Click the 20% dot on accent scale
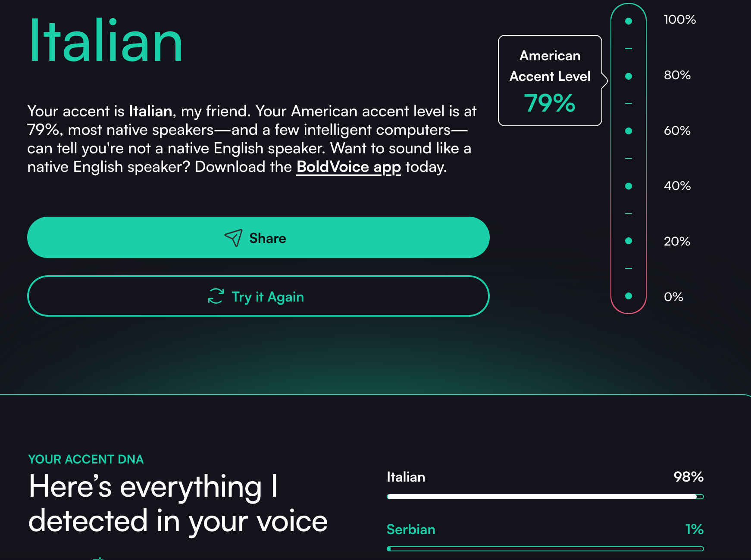Image resolution: width=751 pixels, height=560 pixels. point(629,241)
